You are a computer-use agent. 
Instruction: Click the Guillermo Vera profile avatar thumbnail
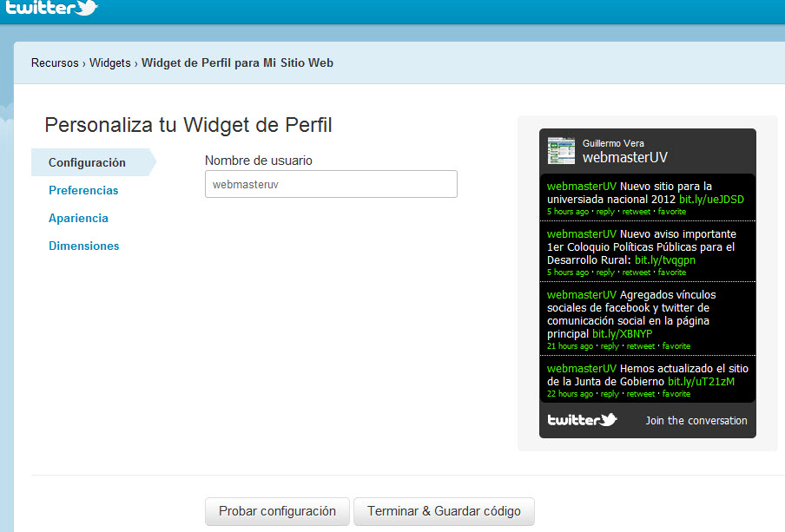tap(561, 150)
